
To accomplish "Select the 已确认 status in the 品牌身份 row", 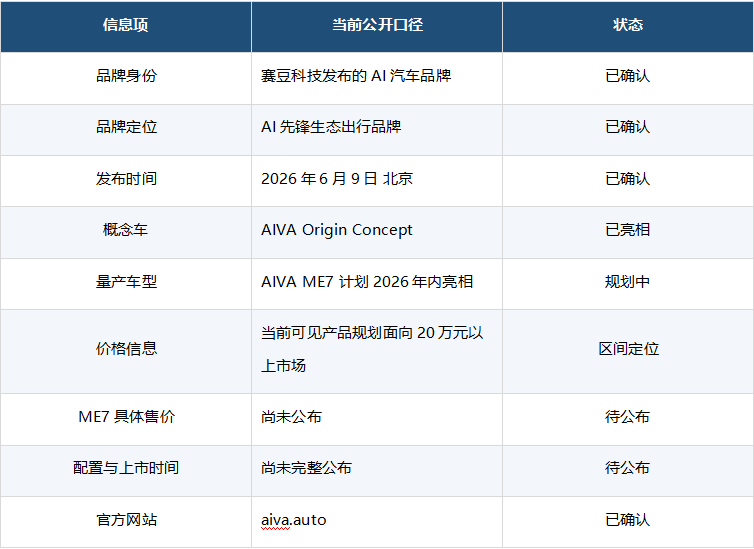I will [628, 78].
